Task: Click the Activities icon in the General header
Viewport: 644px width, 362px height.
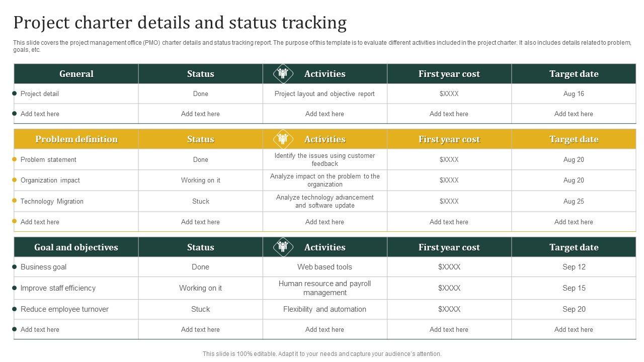Action: [x=283, y=74]
